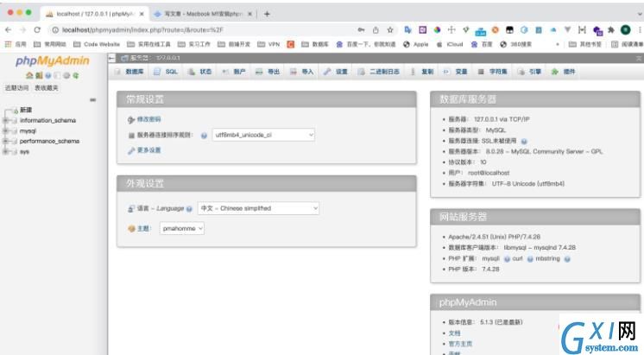Open the 插件 tab
Screen dimensions: 644x355
pos(564,72)
